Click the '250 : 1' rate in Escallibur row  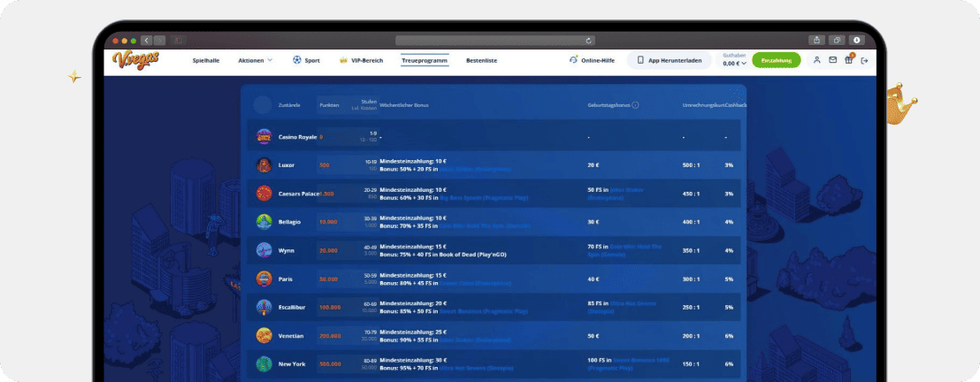click(691, 308)
